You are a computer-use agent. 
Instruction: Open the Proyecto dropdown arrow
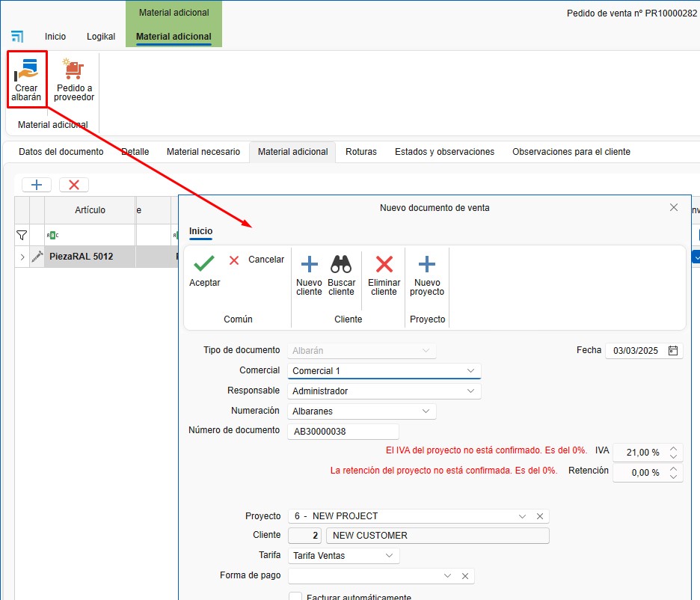point(522,516)
